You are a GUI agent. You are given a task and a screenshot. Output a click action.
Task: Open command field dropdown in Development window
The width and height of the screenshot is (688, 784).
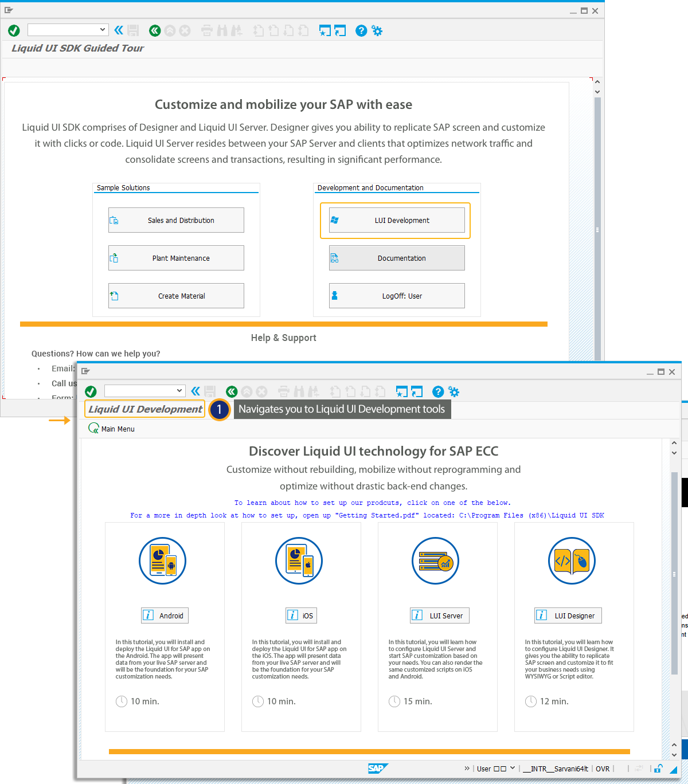click(179, 390)
